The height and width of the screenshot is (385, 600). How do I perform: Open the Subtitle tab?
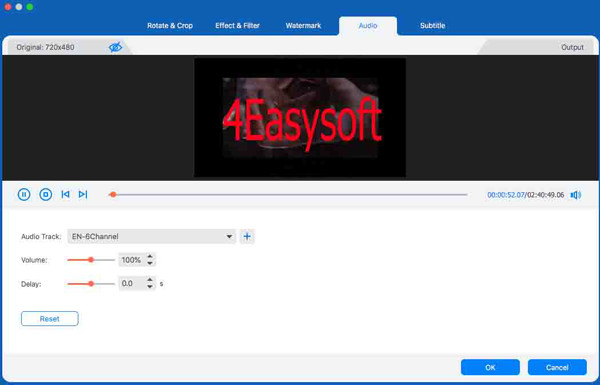pos(432,26)
